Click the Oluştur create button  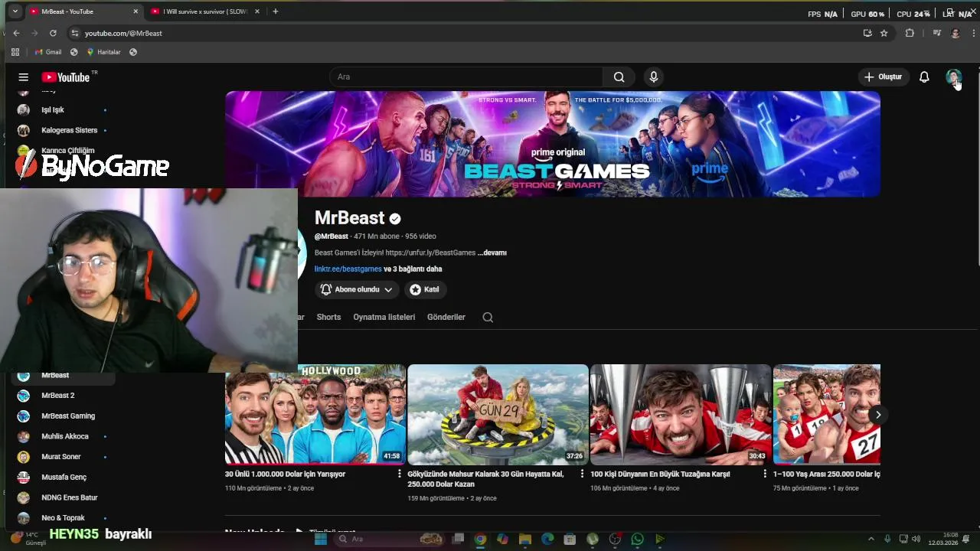[883, 77]
